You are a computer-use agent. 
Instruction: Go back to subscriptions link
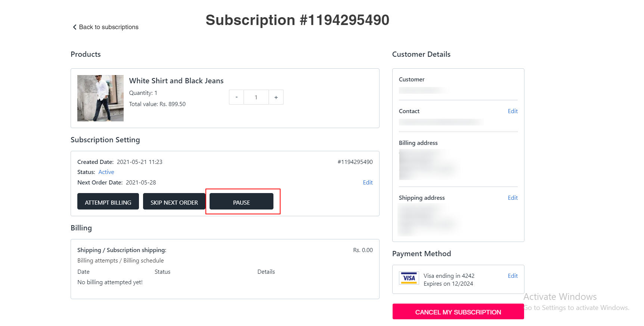tap(106, 27)
